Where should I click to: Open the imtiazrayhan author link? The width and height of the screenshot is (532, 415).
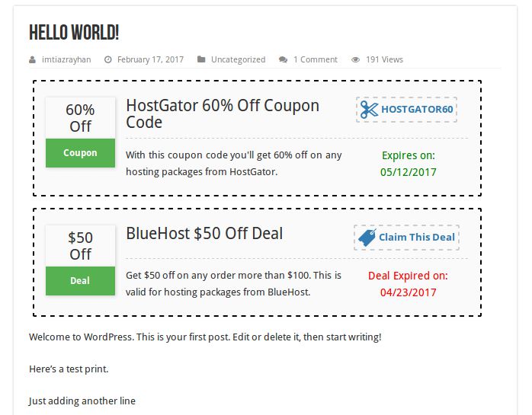66,59
